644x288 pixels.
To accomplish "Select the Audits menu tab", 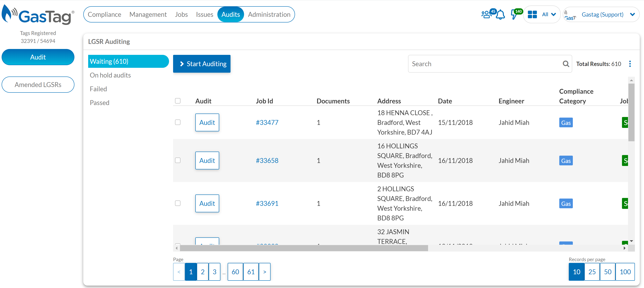I will pyautogui.click(x=231, y=15).
